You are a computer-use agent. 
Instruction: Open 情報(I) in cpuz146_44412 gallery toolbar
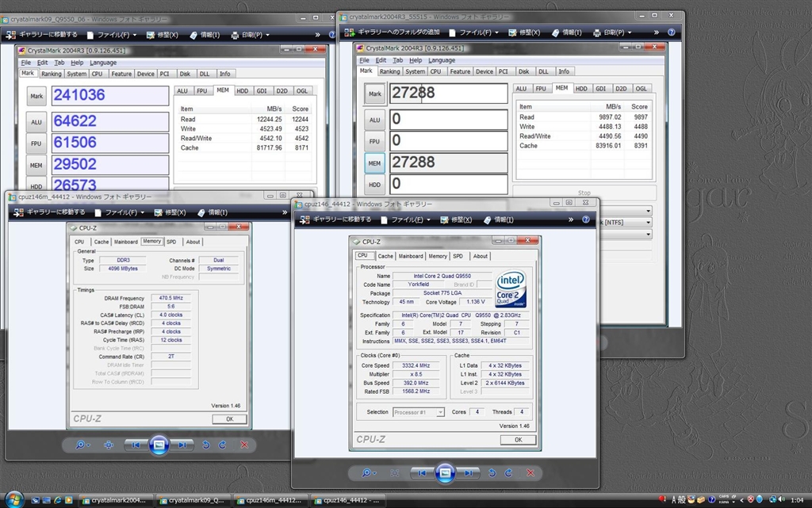coord(498,220)
